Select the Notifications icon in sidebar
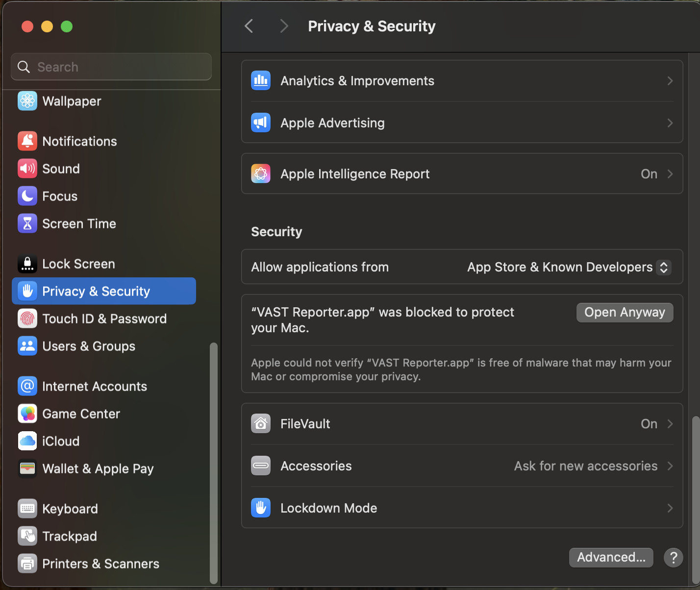Screen dimensions: 700x590 [x=27, y=141]
